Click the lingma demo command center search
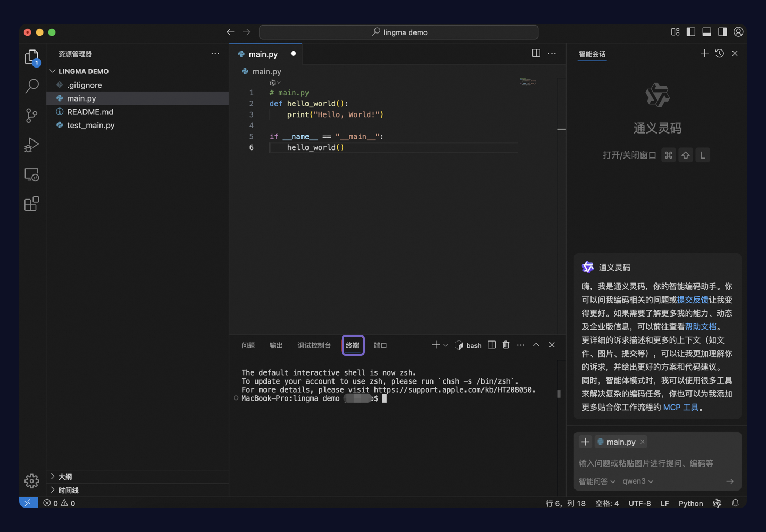 398,32
